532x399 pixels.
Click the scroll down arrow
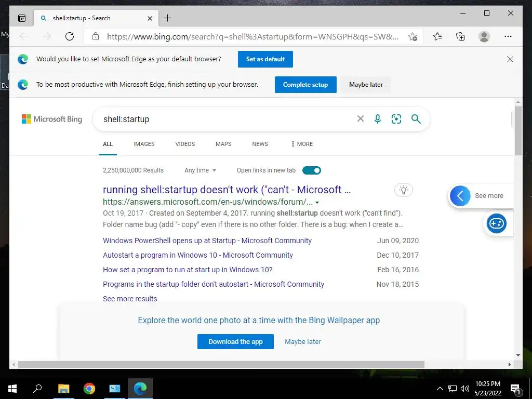pyautogui.click(x=518, y=355)
